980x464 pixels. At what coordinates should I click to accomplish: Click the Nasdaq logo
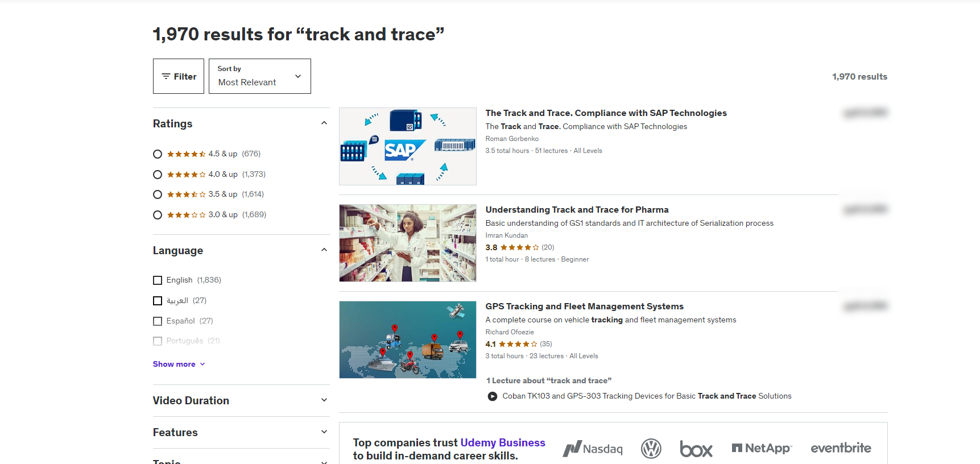coord(593,449)
